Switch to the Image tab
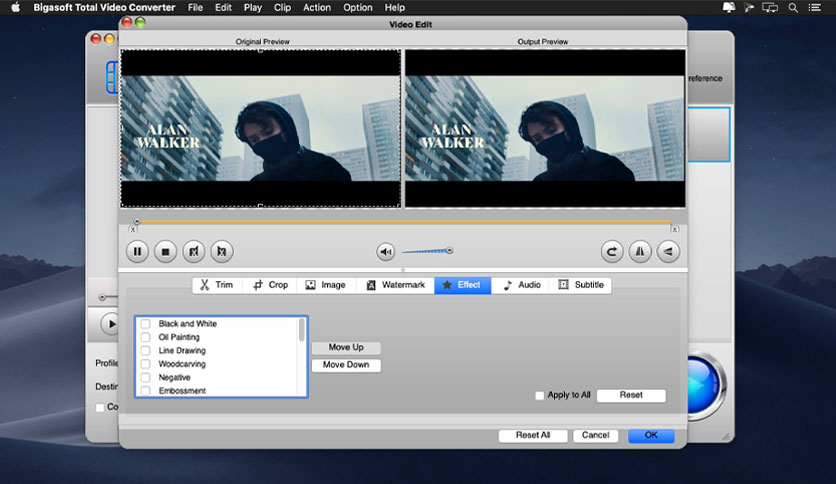This screenshot has height=484, width=836. click(325, 285)
